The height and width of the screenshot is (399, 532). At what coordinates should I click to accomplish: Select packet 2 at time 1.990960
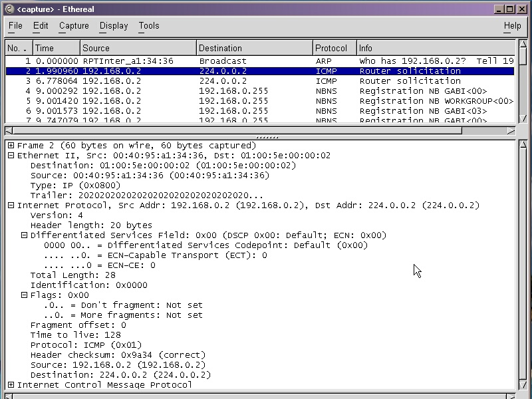[260, 71]
